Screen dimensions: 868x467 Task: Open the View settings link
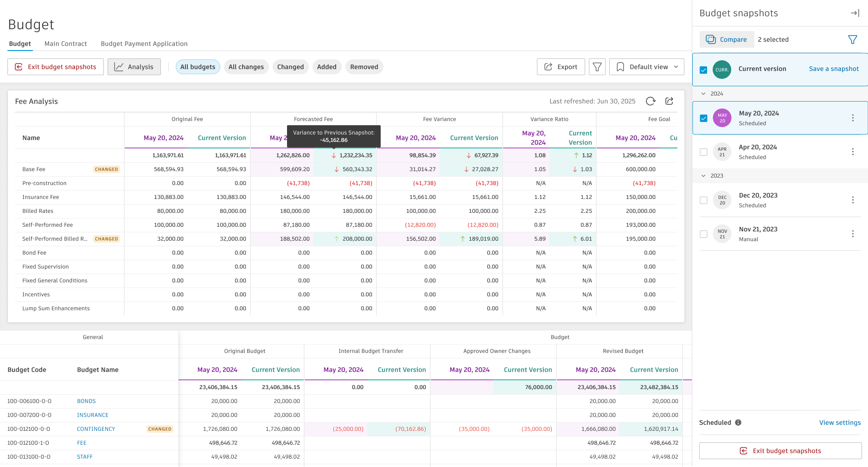[840, 422]
